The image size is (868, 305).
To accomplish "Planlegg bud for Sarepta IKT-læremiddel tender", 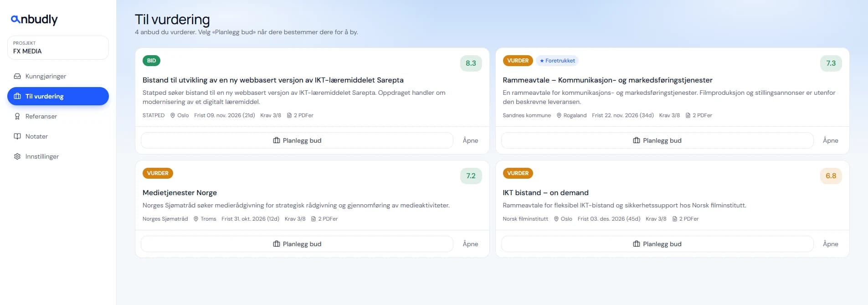I will tap(297, 140).
